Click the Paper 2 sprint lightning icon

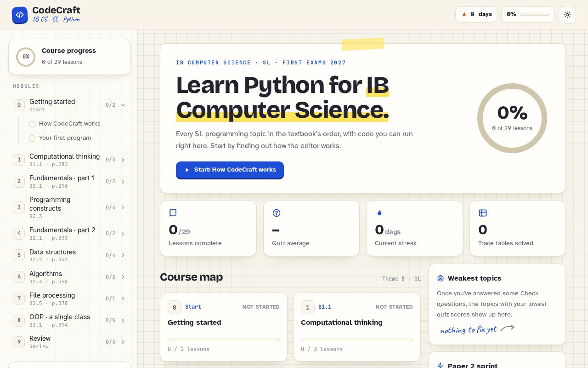pyautogui.click(x=441, y=366)
